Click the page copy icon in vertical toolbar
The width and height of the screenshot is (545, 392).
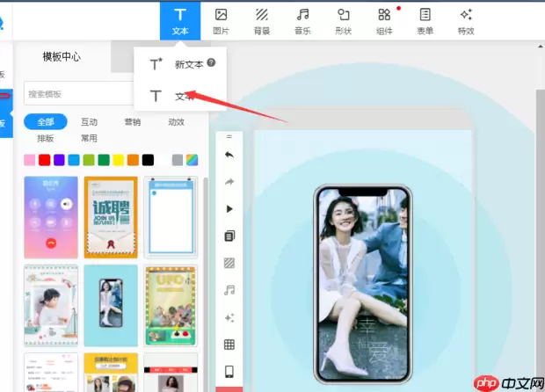[x=229, y=236]
